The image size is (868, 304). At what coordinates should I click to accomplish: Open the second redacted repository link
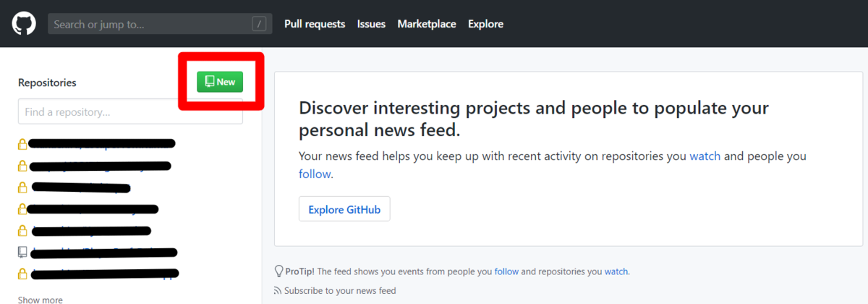[x=100, y=166]
